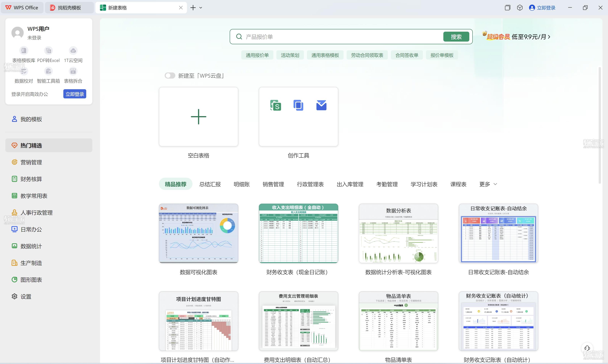
Task: Click the 通用报价单 suggestion tag
Action: click(x=257, y=55)
